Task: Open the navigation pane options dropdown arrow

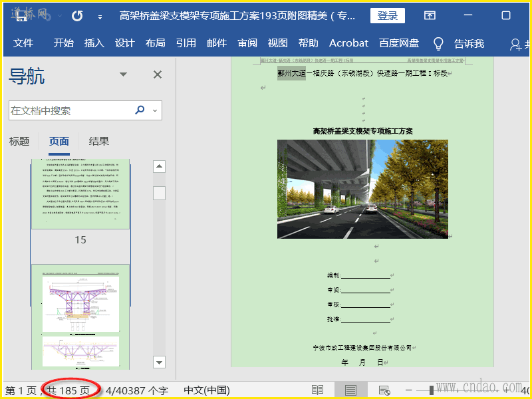Action: 124,74
